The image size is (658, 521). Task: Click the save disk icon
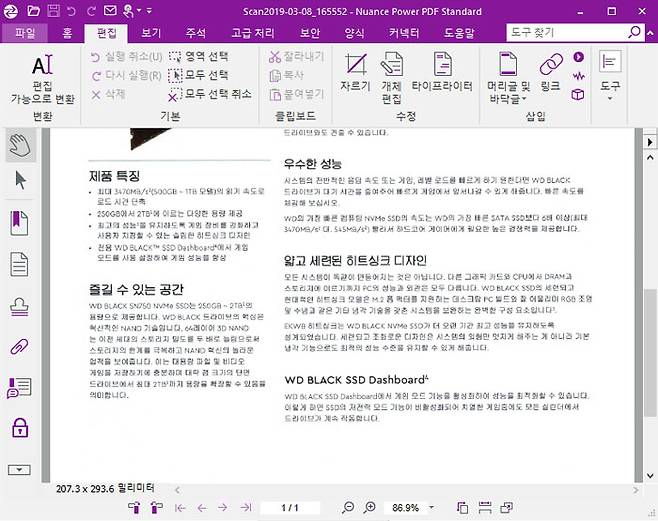tap(53, 10)
